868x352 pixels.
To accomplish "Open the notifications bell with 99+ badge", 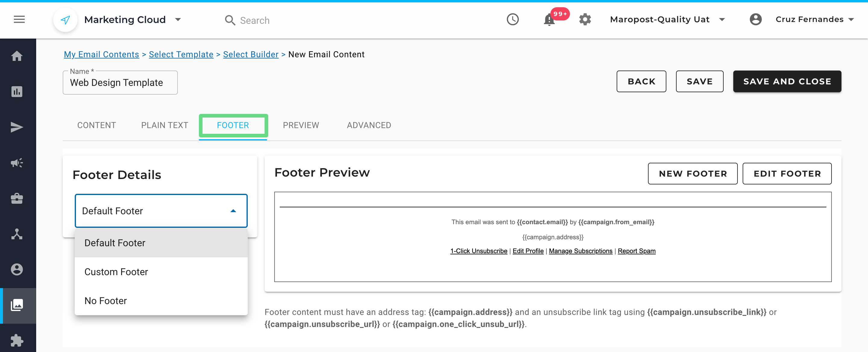I will 549,20.
